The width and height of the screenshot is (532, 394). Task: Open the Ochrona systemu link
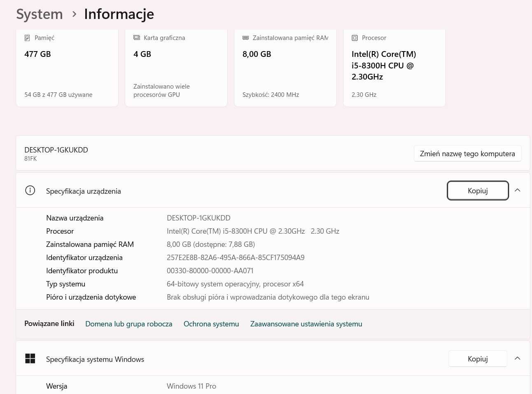click(x=211, y=324)
